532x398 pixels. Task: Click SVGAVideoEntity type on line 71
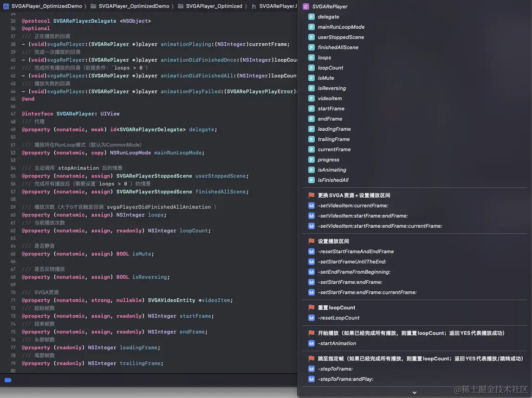[x=171, y=300]
